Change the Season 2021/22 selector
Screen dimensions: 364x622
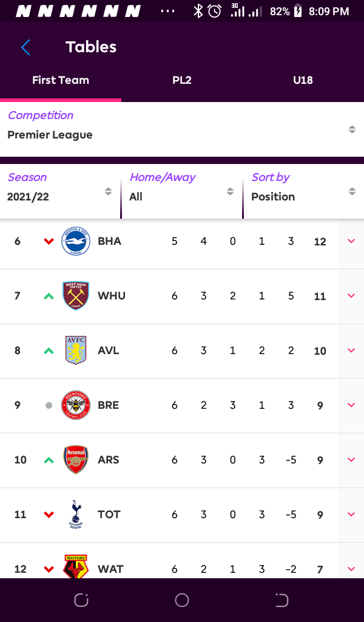[x=60, y=191]
